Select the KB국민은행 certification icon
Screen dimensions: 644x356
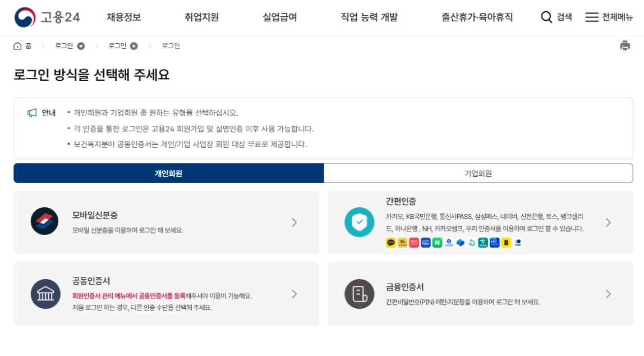click(402, 242)
